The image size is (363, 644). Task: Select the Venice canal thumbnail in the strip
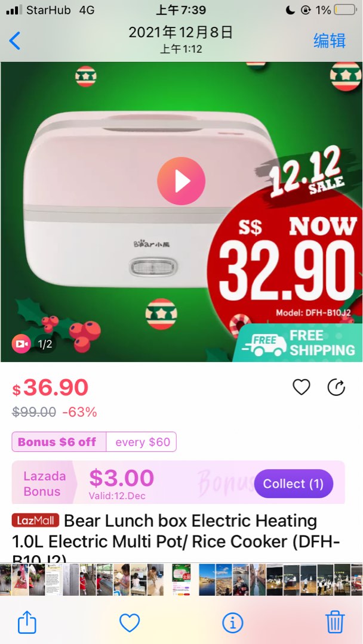pos(257,580)
